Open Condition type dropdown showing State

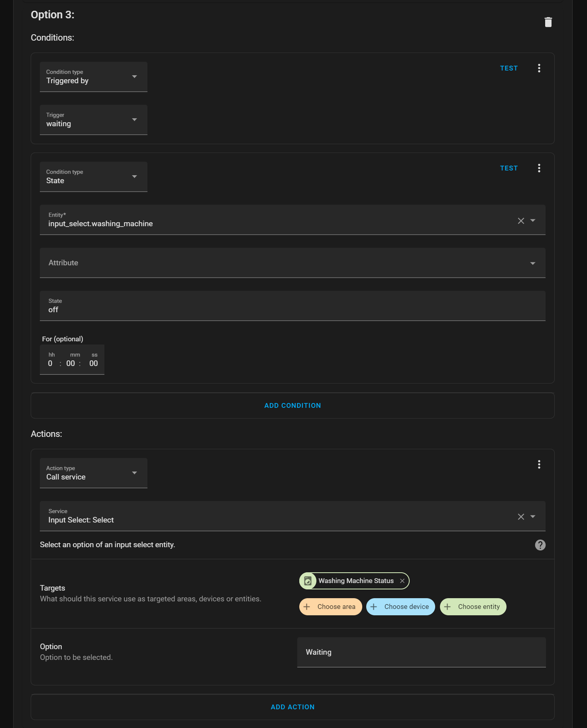(94, 176)
